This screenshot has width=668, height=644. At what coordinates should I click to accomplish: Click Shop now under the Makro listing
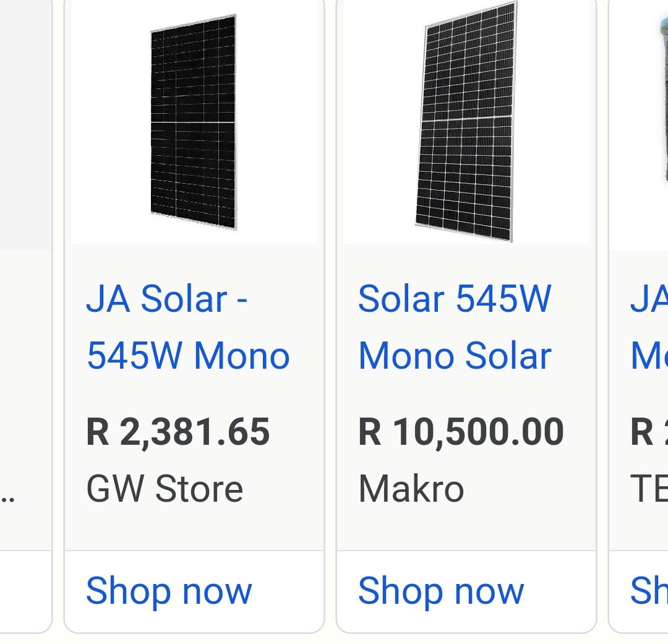click(441, 590)
